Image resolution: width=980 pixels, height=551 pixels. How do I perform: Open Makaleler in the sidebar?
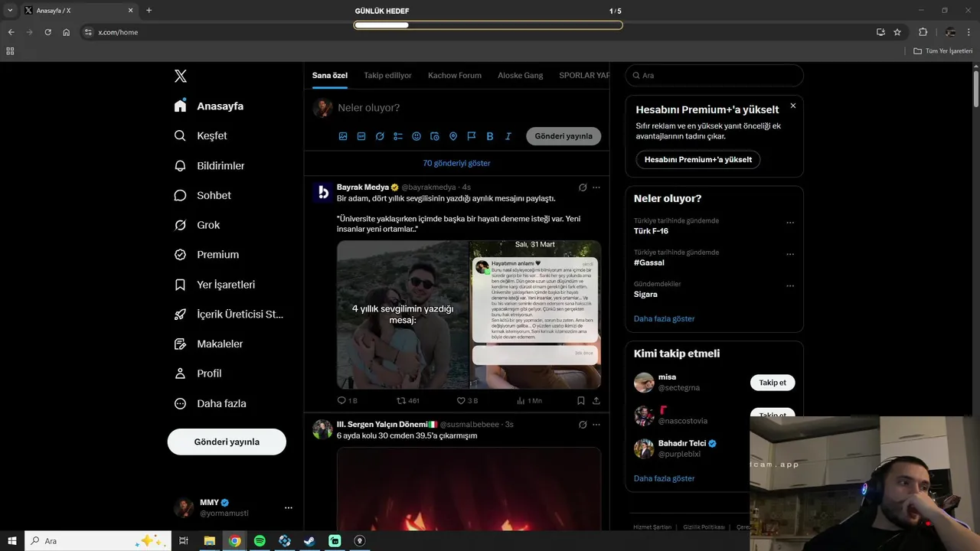click(210, 344)
